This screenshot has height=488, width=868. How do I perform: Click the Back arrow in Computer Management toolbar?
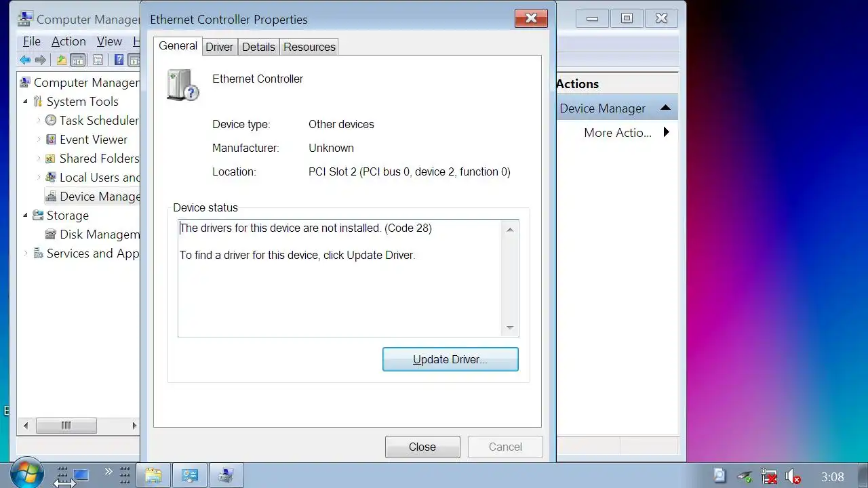[25, 60]
